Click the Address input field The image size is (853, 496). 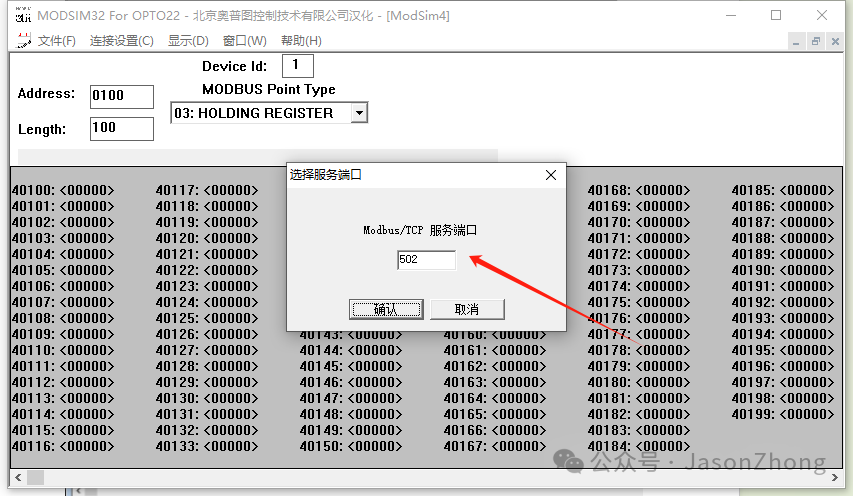coord(122,96)
